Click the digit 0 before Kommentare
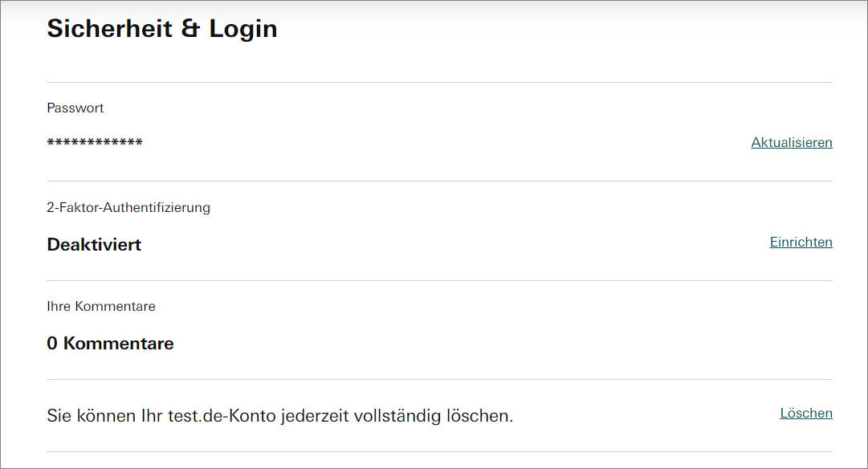Viewport: 868px width, 469px height. pos(52,344)
